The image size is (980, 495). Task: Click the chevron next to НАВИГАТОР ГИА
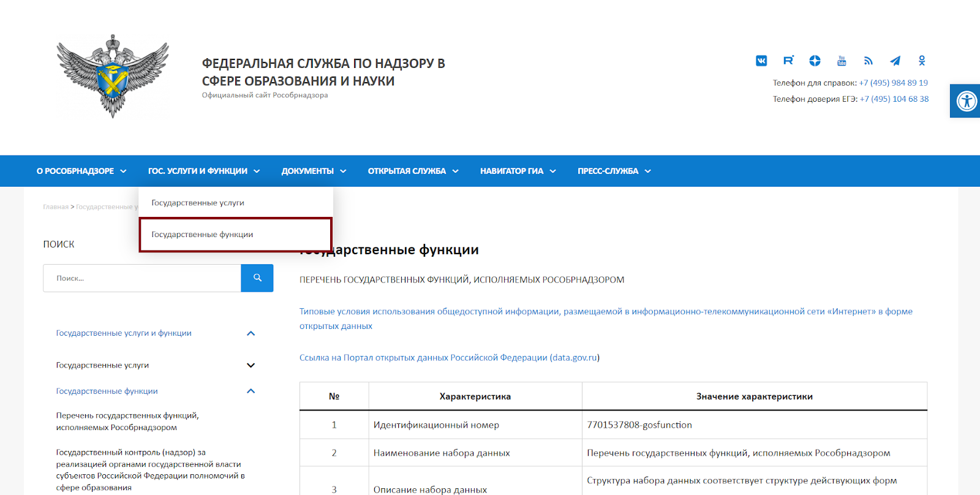552,171
